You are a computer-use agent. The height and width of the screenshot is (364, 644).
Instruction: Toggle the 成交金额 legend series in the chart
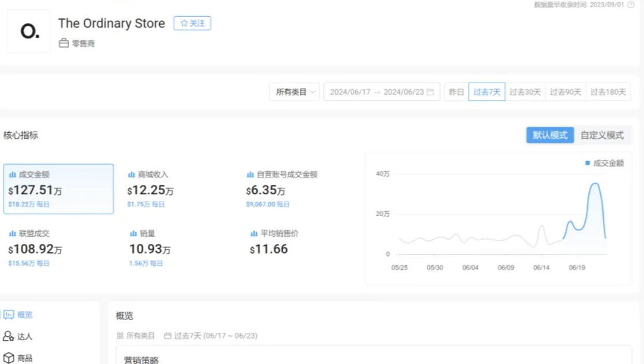tap(604, 164)
